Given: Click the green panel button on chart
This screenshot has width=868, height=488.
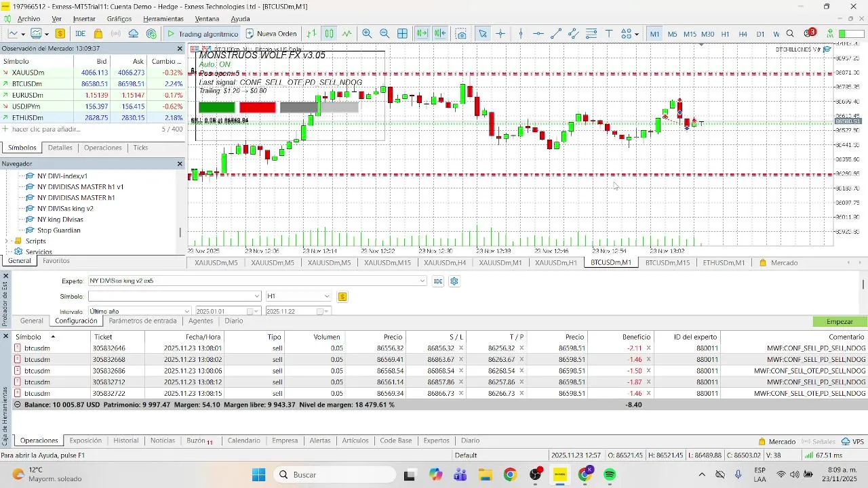Looking at the screenshot, I should tap(217, 107).
